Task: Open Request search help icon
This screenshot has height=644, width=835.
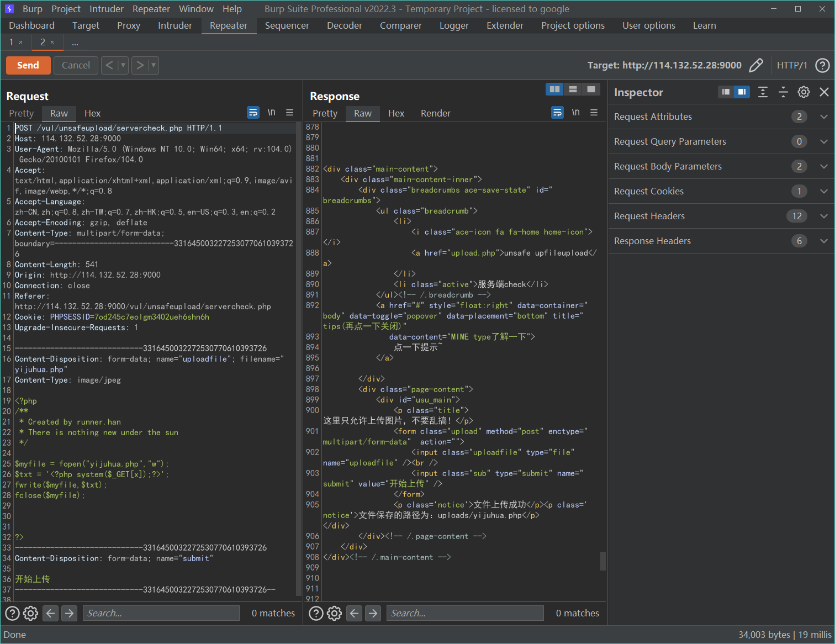Action: [12, 613]
